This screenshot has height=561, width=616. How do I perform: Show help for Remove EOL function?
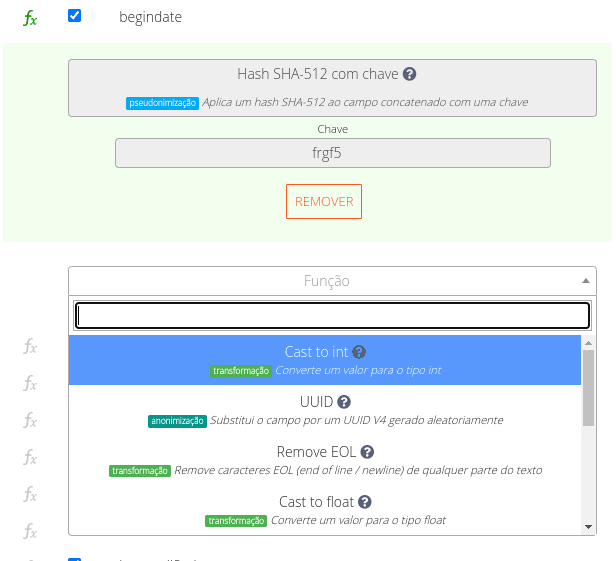point(368,452)
